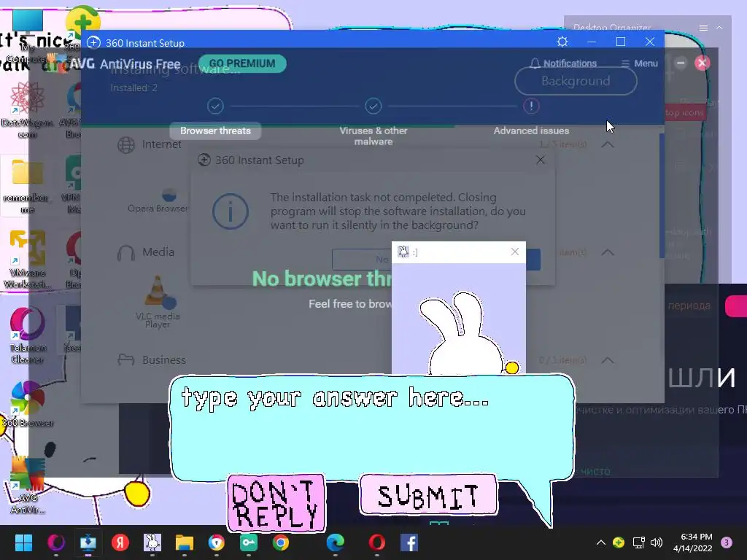Screen dimensions: 747x560
Task: Open the VMware Workstation desktop shortcut
Action: point(27,260)
